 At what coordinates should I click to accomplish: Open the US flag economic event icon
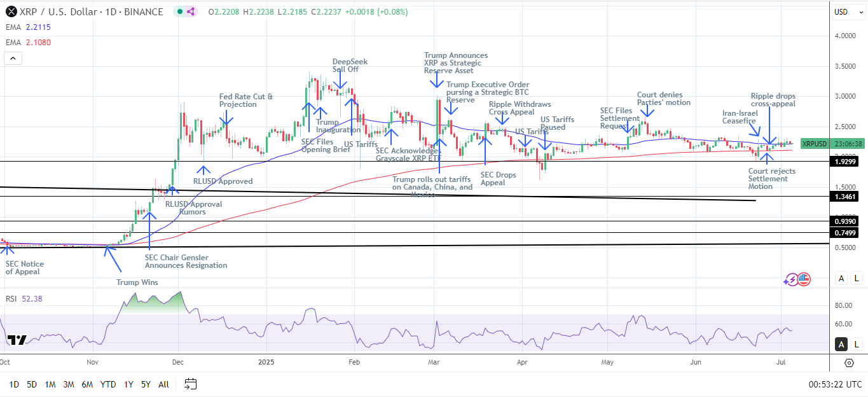pos(804,279)
